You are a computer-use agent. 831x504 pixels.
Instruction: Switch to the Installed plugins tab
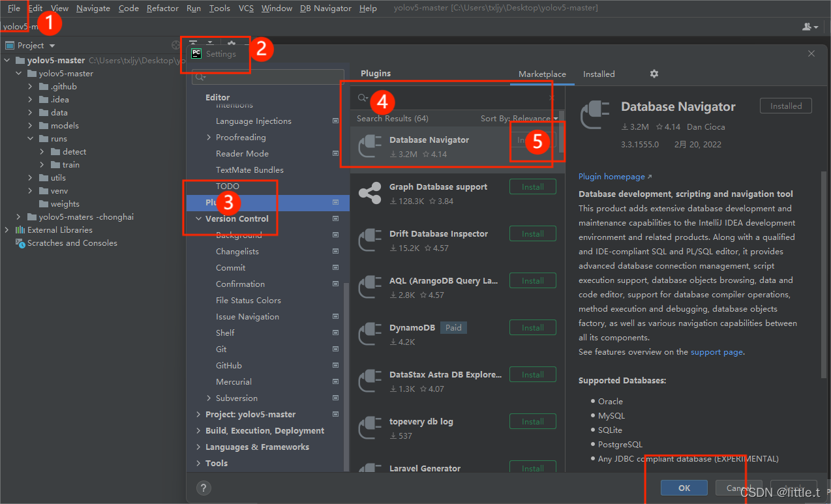(x=599, y=74)
